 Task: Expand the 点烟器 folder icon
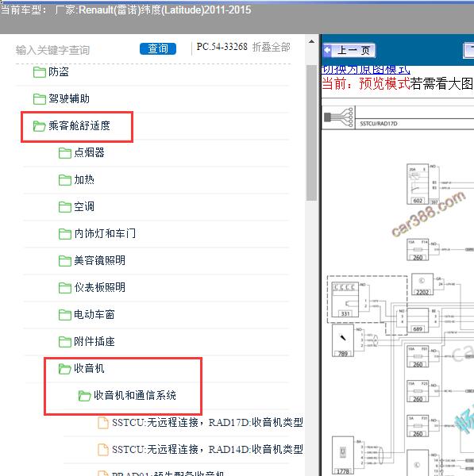point(65,153)
